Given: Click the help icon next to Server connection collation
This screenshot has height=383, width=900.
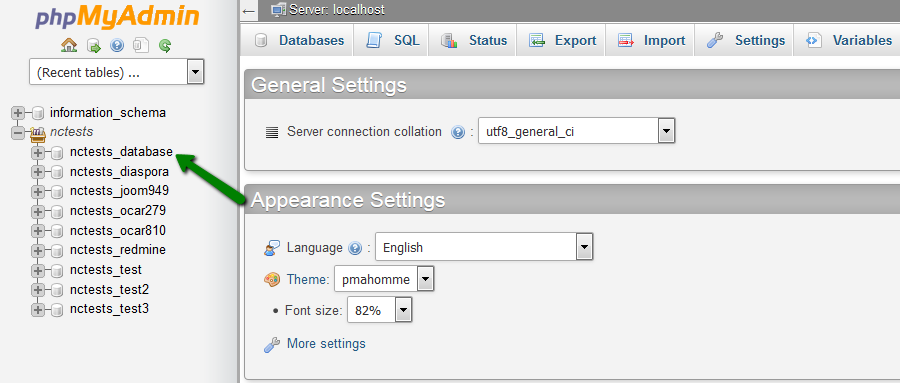Looking at the screenshot, I should [458, 133].
